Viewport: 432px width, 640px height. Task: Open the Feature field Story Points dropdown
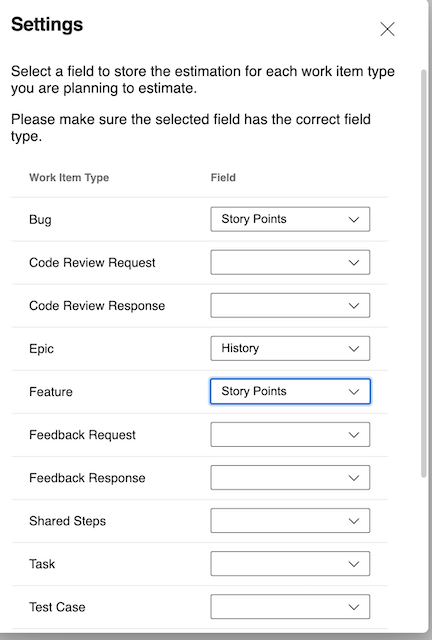(x=290, y=391)
